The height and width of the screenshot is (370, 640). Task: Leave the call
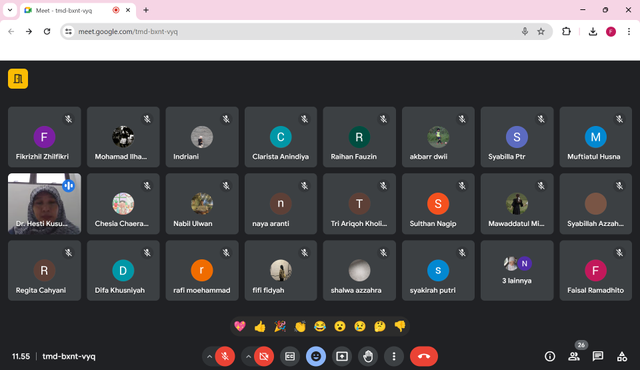click(424, 356)
